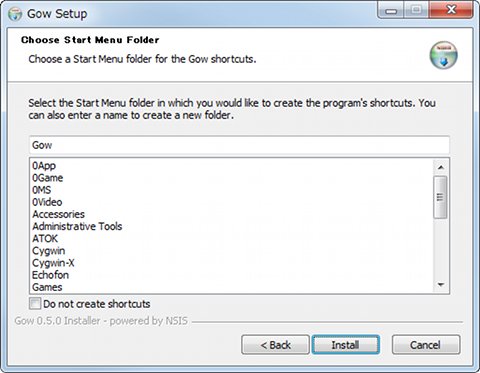Image resolution: width=480 pixels, height=373 pixels.
Task: Go back with the Back button
Action: 275,345
